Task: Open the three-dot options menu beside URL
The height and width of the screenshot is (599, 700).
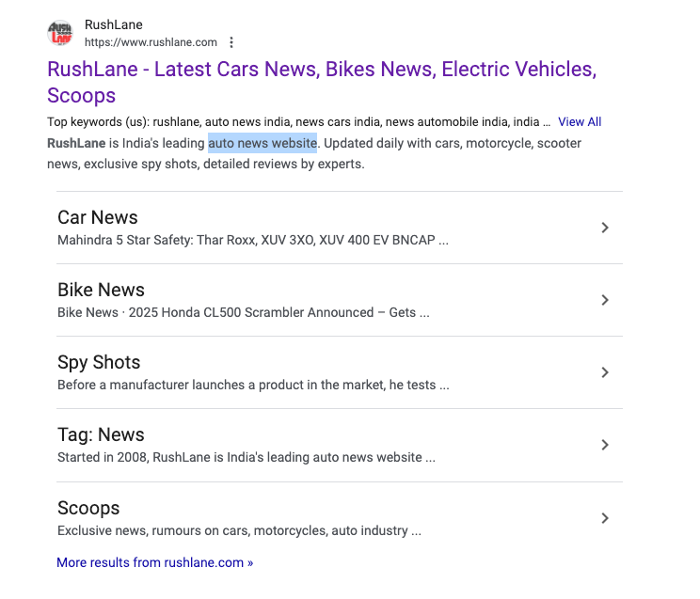Action: click(x=231, y=42)
